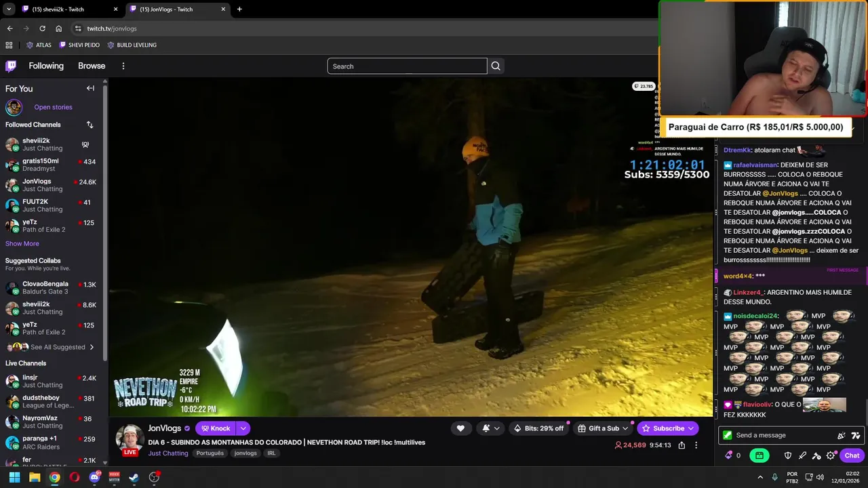Click the twitch.tv/jonvlogs address bar
Image resolution: width=868 pixels, height=488 pixels.
[366, 28]
